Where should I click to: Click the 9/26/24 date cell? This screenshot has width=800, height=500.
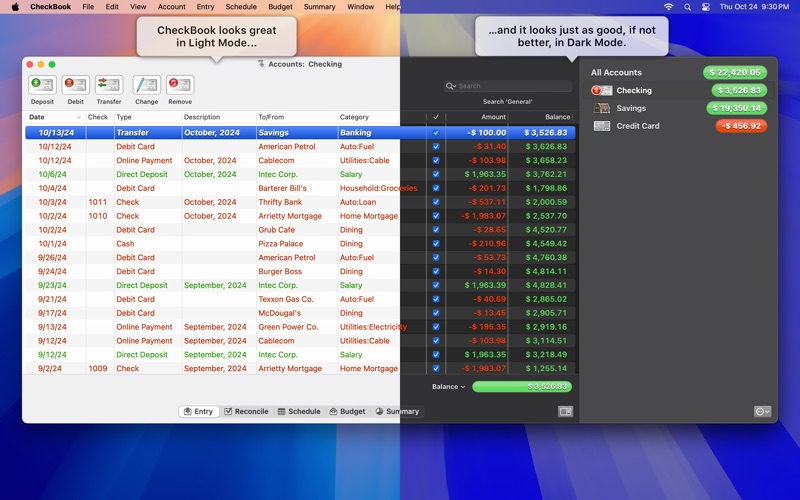[x=52, y=258]
